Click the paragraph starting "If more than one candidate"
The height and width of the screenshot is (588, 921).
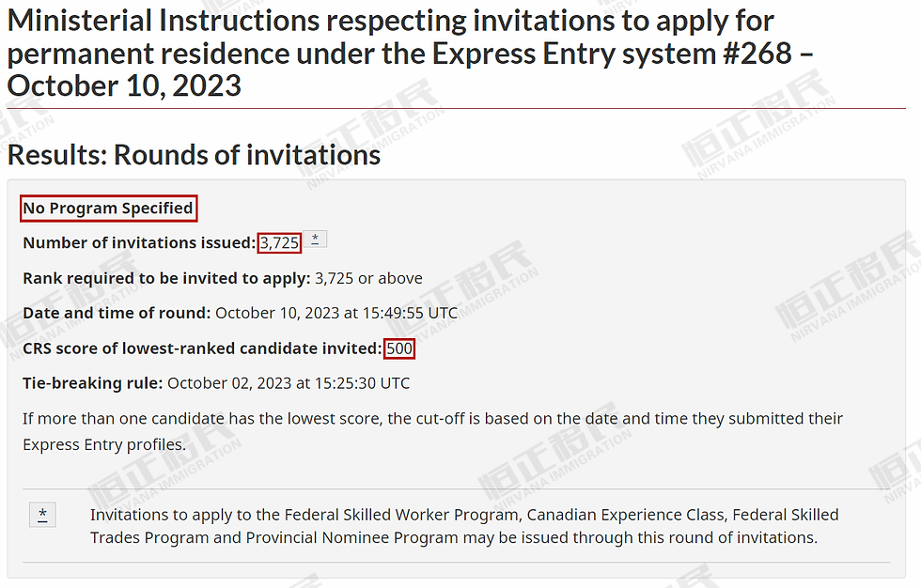tap(432, 419)
